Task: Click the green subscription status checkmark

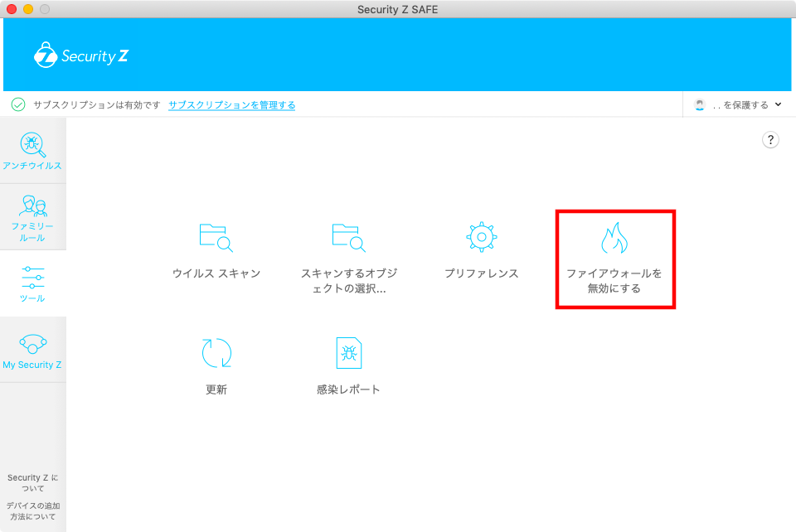Action: pyautogui.click(x=18, y=105)
